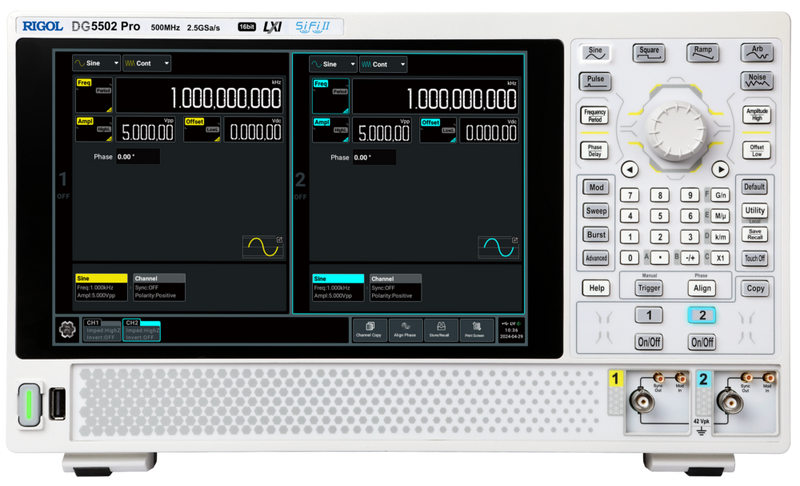The image size is (800, 486).
Task: Tap the Default key
Action: point(754,187)
